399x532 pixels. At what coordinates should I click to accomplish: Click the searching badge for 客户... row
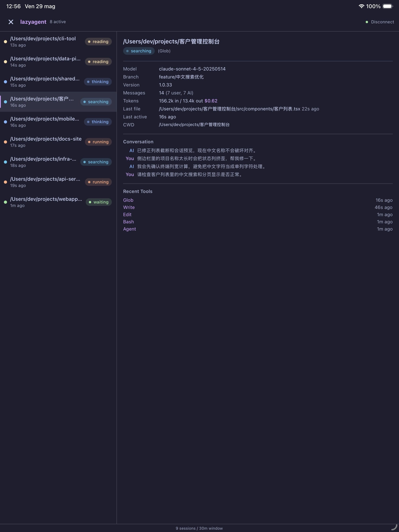coord(96,102)
